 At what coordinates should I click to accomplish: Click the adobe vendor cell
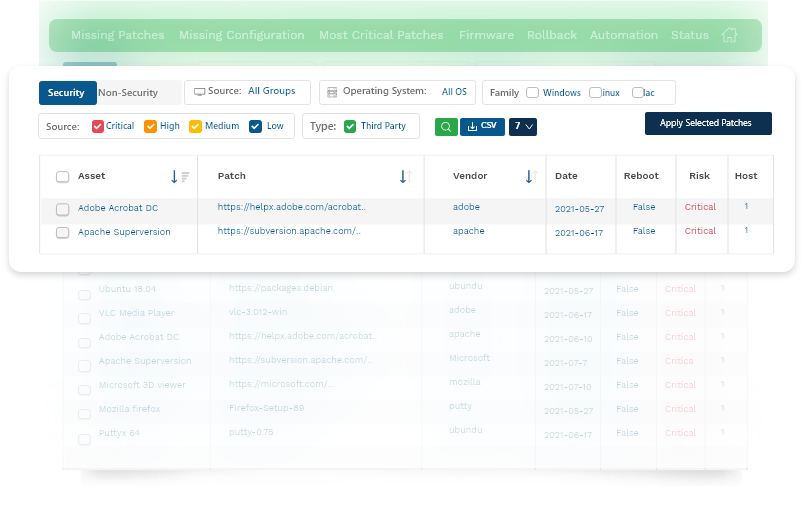[466, 207]
